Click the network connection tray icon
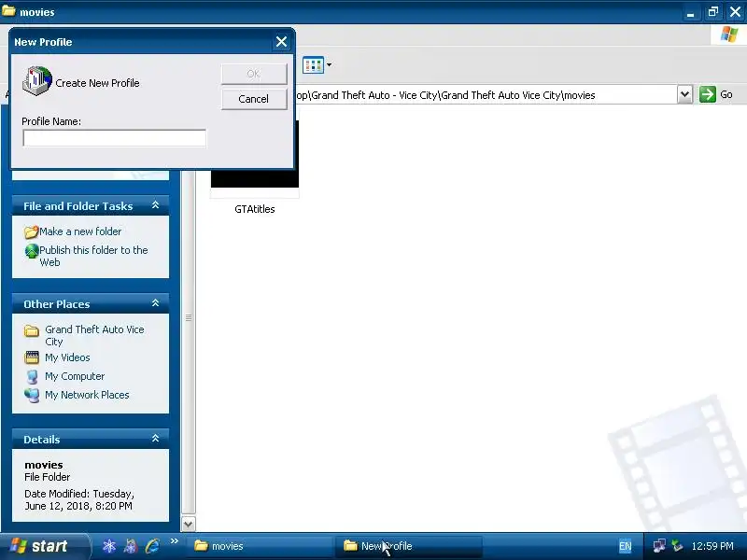 coord(659,546)
